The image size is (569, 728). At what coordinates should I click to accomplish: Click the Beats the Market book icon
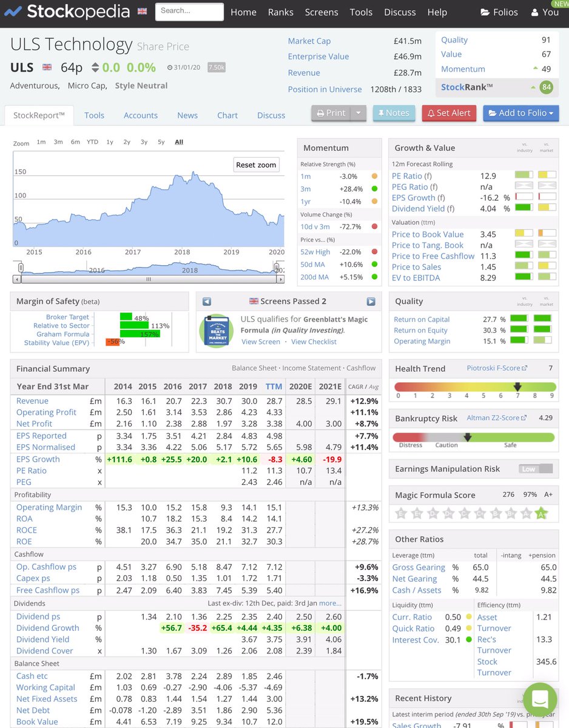tap(217, 331)
